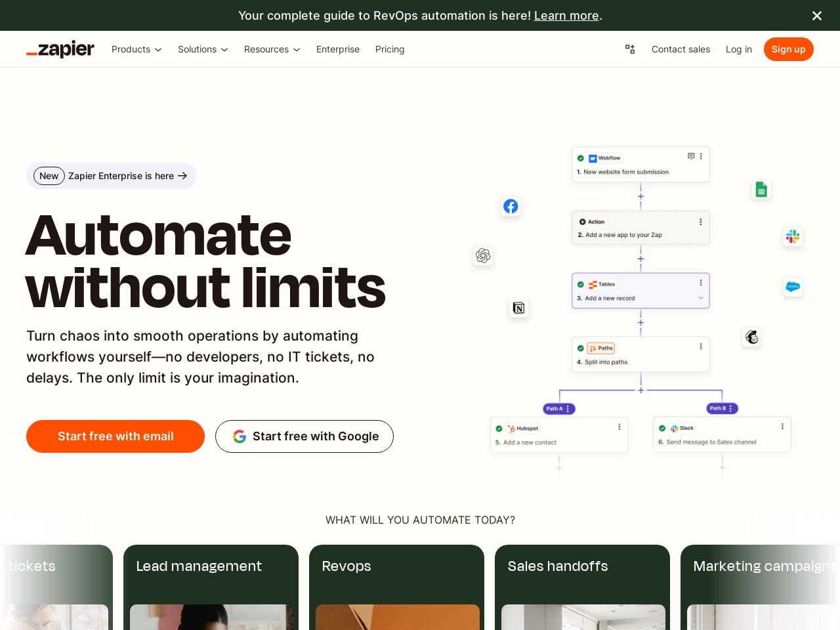Click plus below Tables step
The image size is (840, 630).
[x=641, y=322]
